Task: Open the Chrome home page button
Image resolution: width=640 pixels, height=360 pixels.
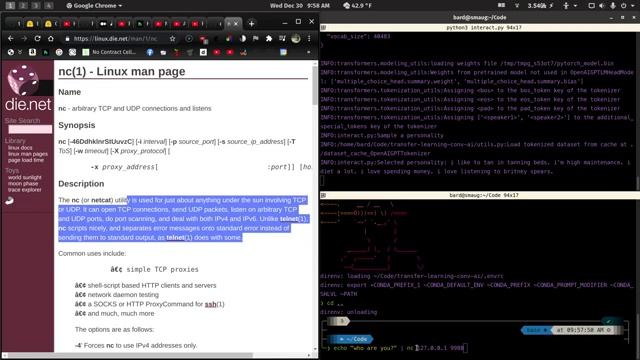Action: pos(51,38)
